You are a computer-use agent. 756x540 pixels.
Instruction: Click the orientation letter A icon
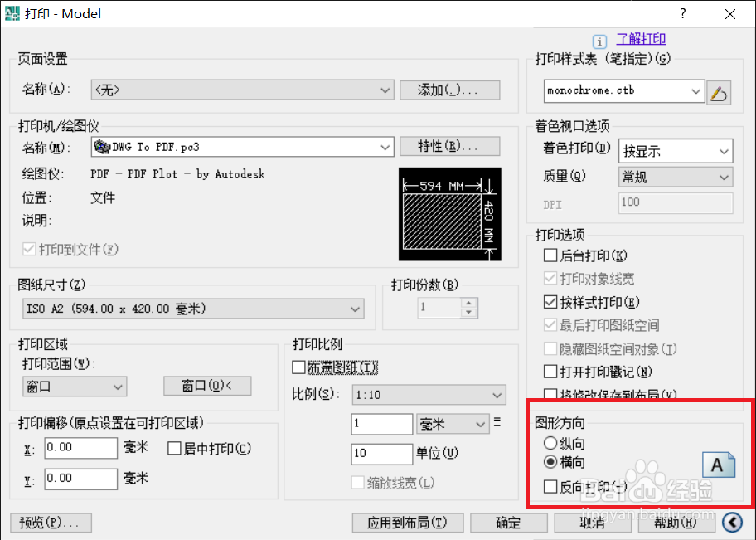(x=719, y=465)
